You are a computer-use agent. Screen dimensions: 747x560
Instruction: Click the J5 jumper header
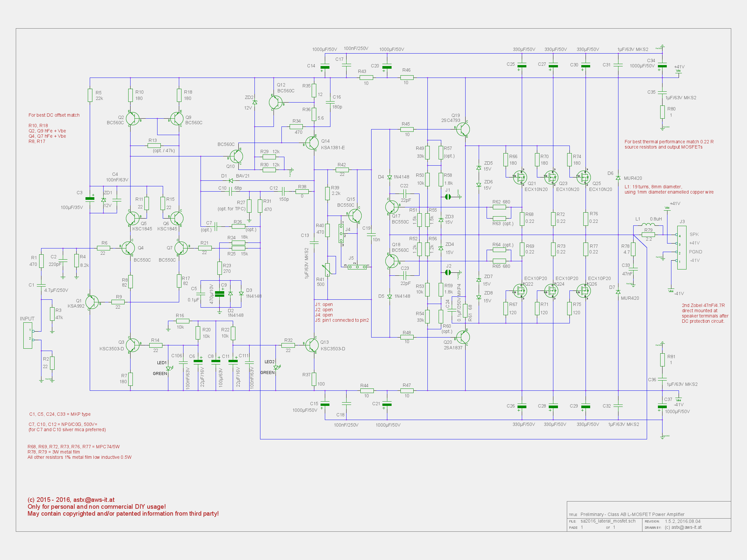click(357, 267)
